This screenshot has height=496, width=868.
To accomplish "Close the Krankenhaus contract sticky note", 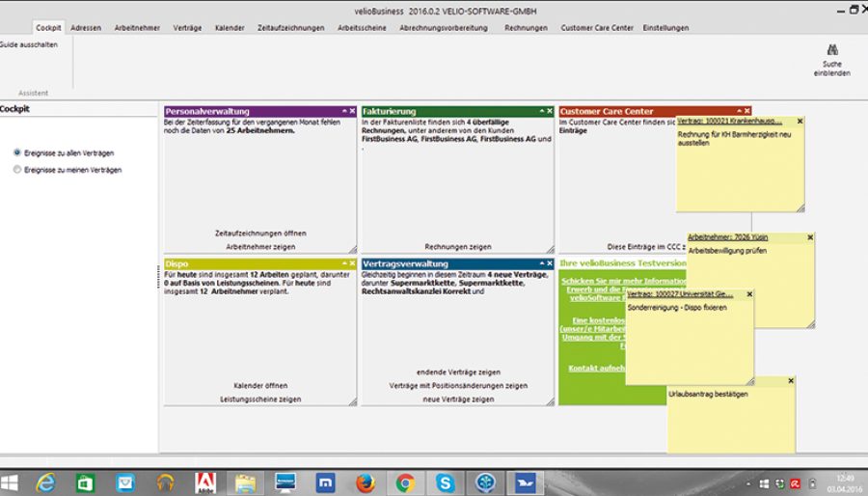I will [x=800, y=122].
